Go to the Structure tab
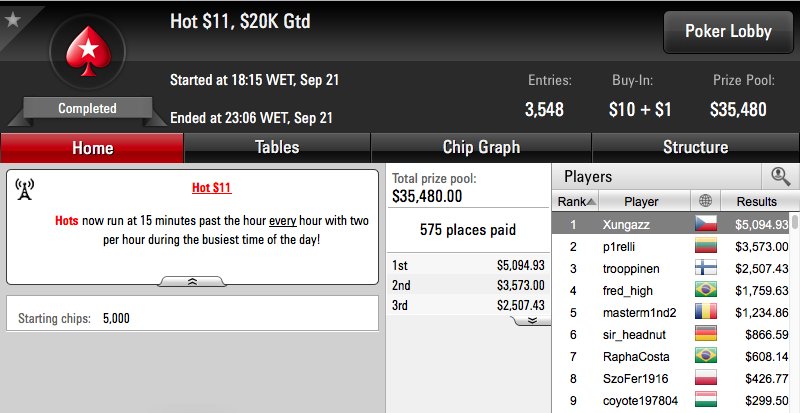Screen dimensions: 800x413 coord(695,148)
